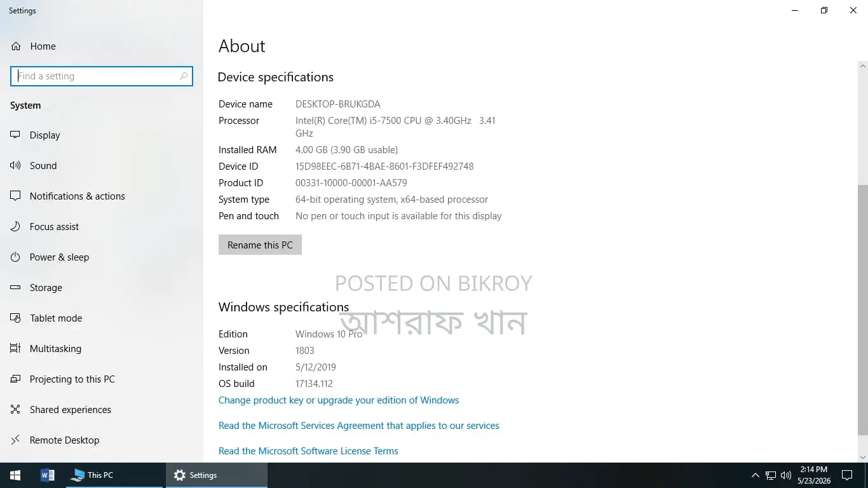Screen dimensions: 868x488
Task: Select the Remote Desktop icon
Action: pyautogui.click(x=16, y=440)
